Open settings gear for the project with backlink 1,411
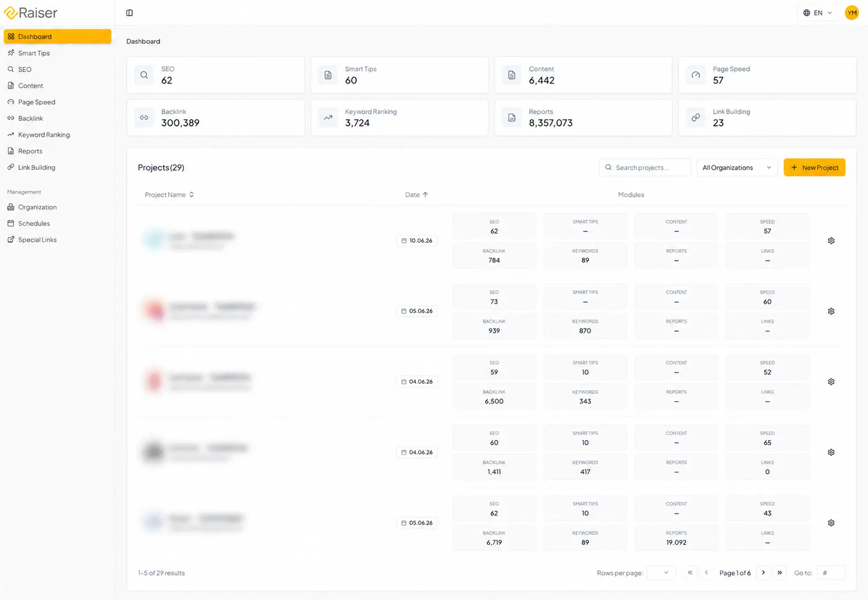Image resolution: width=868 pixels, height=600 pixels. (831, 452)
